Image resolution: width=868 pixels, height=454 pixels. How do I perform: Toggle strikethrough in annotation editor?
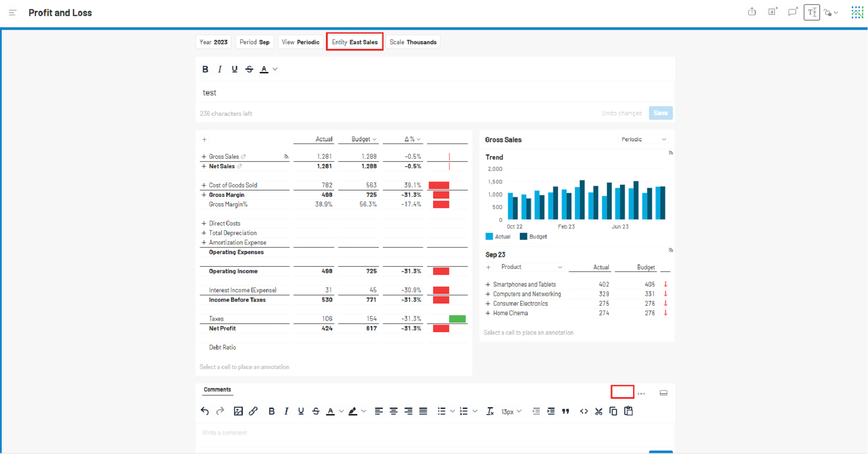249,69
